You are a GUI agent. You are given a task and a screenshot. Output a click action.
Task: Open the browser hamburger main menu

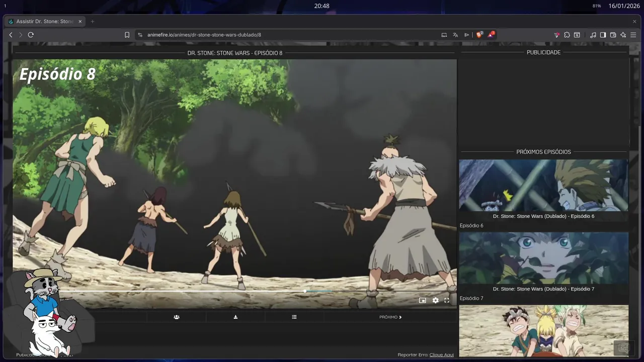tap(633, 35)
